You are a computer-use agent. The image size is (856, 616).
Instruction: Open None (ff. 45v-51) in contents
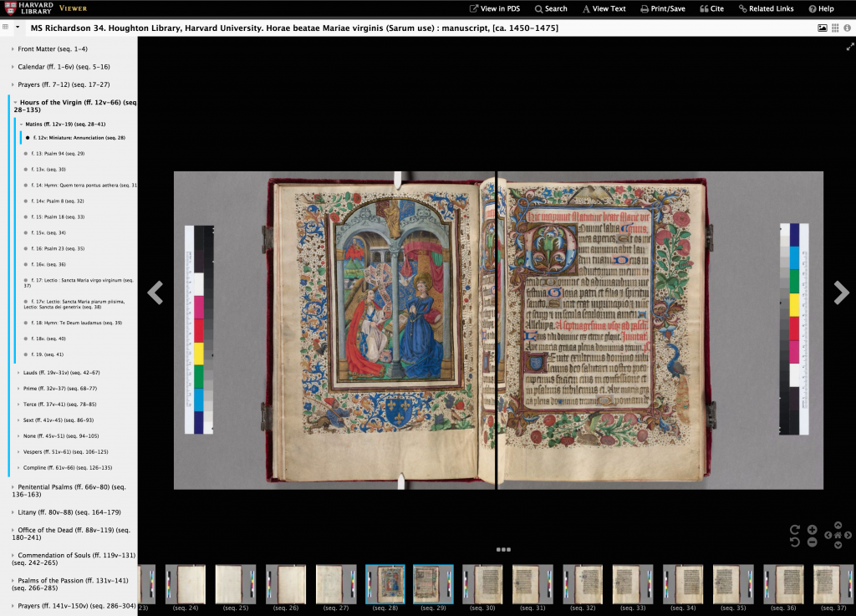61,436
